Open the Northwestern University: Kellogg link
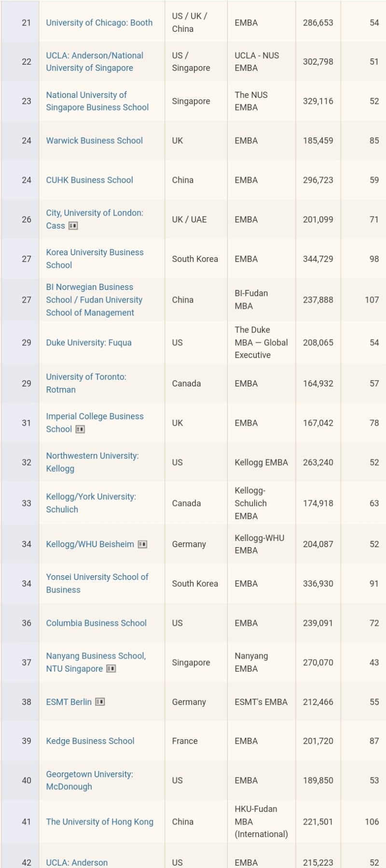Image resolution: width=386 pixels, height=868 pixels. coord(92,462)
